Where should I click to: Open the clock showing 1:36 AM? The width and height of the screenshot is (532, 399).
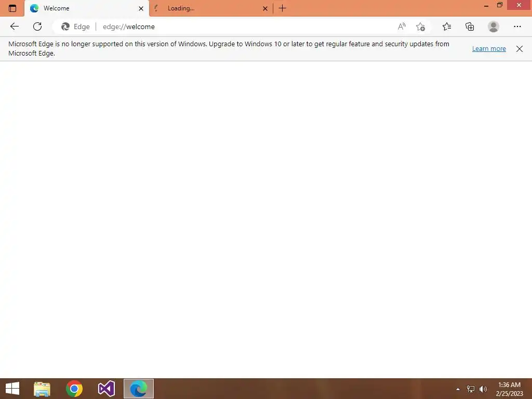click(x=509, y=389)
